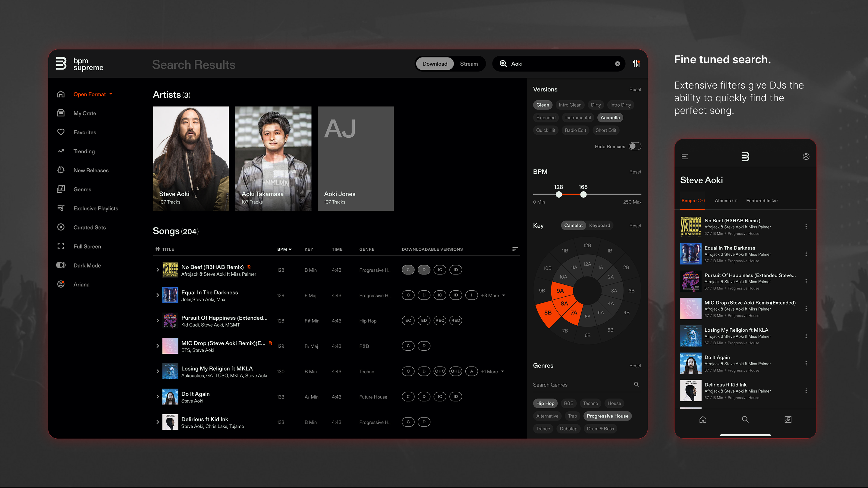868x488 pixels.
Task: Open the Albums tab on the mobile view
Action: 725,200
